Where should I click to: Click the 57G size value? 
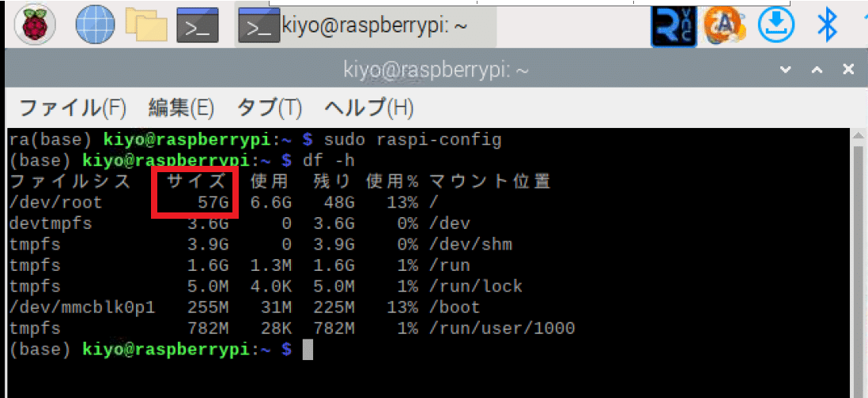click(213, 203)
